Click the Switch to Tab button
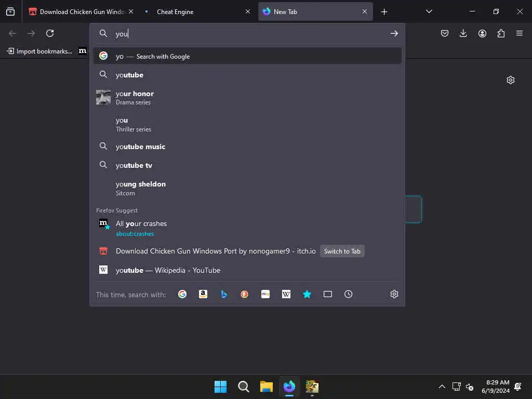This screenshot has width=532, height=399. (342, 251)
